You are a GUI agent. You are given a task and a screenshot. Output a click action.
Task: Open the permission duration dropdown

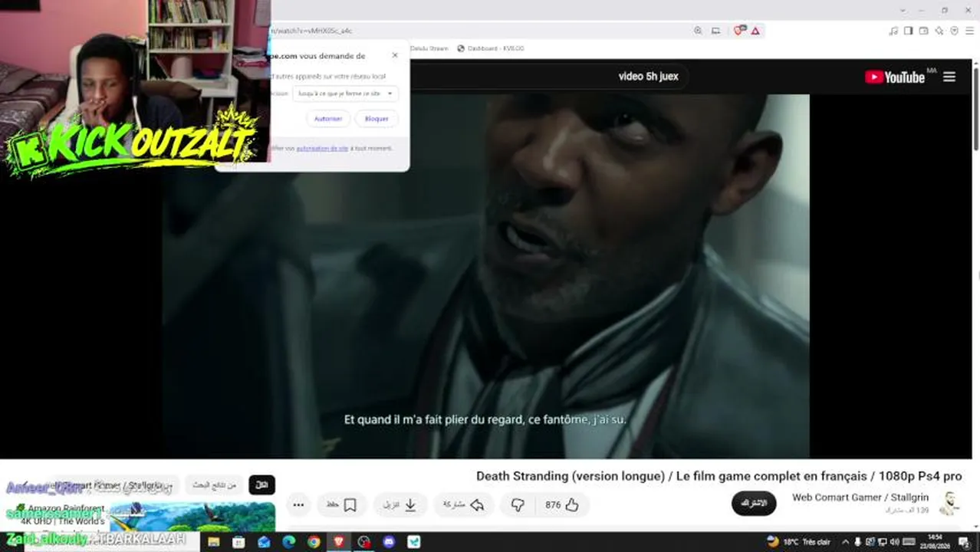[345, 94]
